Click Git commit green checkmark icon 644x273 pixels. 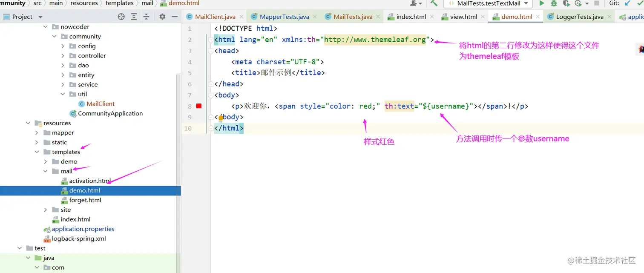[x=640, y=3]
